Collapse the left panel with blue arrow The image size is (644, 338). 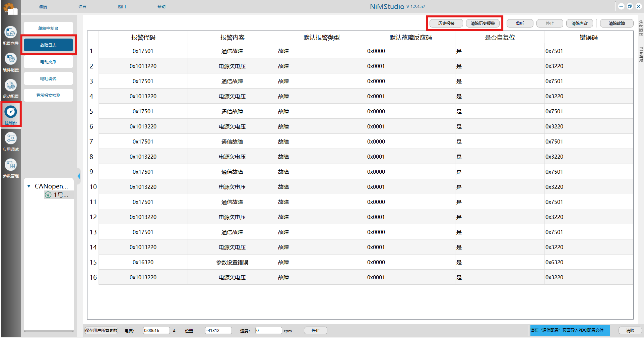(79, 176)
